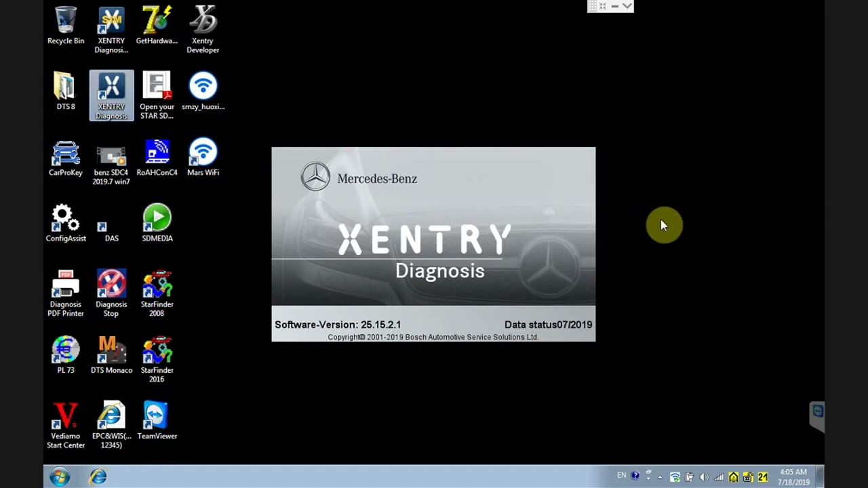This screenshot has height=488, width=868.
Task: Click the blue help icon in the taskbar
Action: [x=635, y=476]
